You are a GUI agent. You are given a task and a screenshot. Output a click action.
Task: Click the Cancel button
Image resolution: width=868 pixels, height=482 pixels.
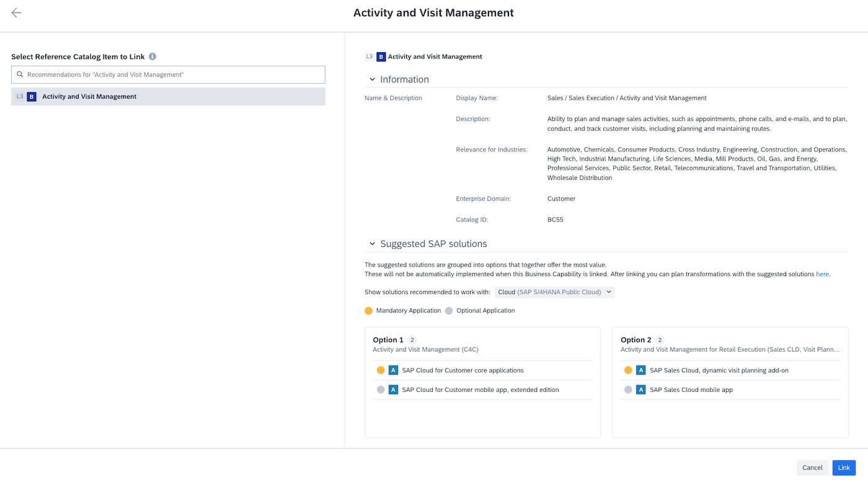coord(812,468)
